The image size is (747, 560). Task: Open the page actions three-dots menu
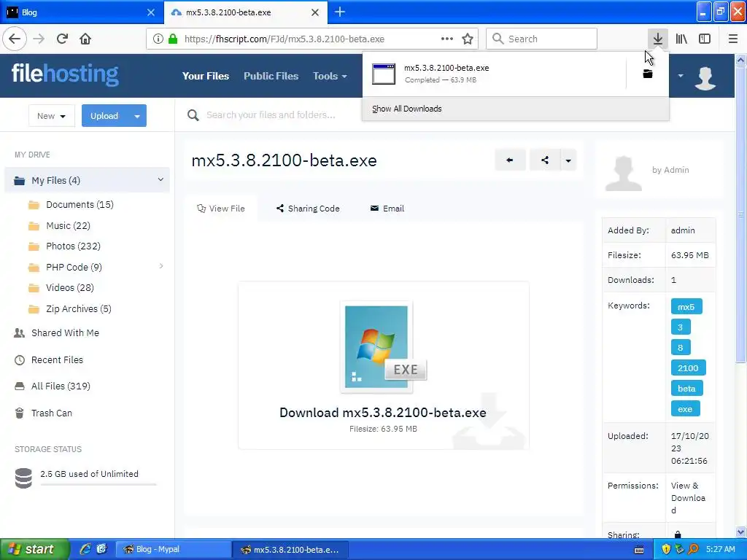[x=447, y=39]
